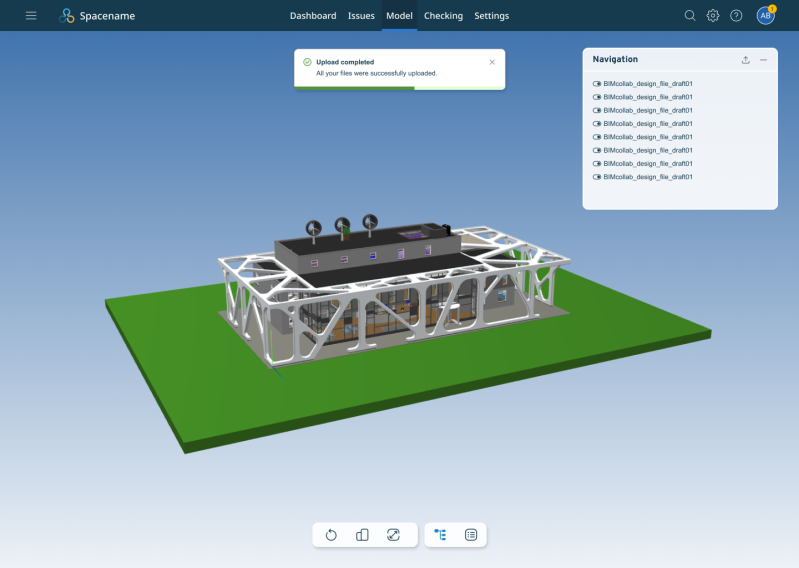The width and height of the screenshot is (799, 568).
Task: Open the properties list icon
Action: (471, 535)
